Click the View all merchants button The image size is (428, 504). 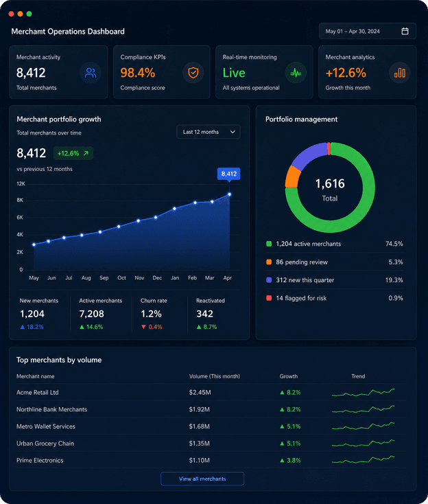pyautogui.click(x=202, y=479)
